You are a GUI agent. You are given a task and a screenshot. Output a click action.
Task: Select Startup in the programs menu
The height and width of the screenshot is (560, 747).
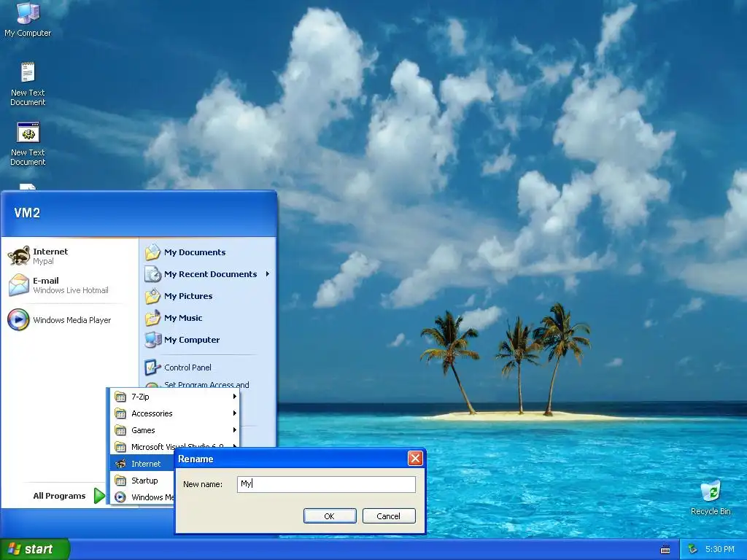142,481
